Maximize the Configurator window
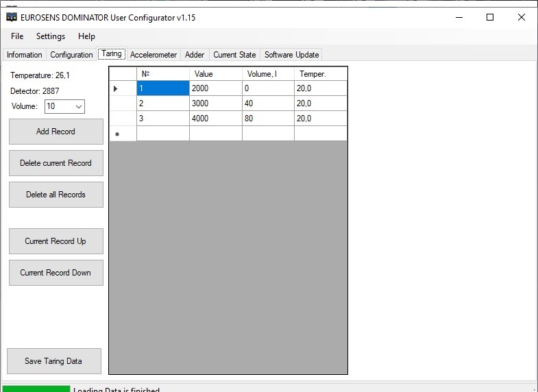 pos(490,17)
